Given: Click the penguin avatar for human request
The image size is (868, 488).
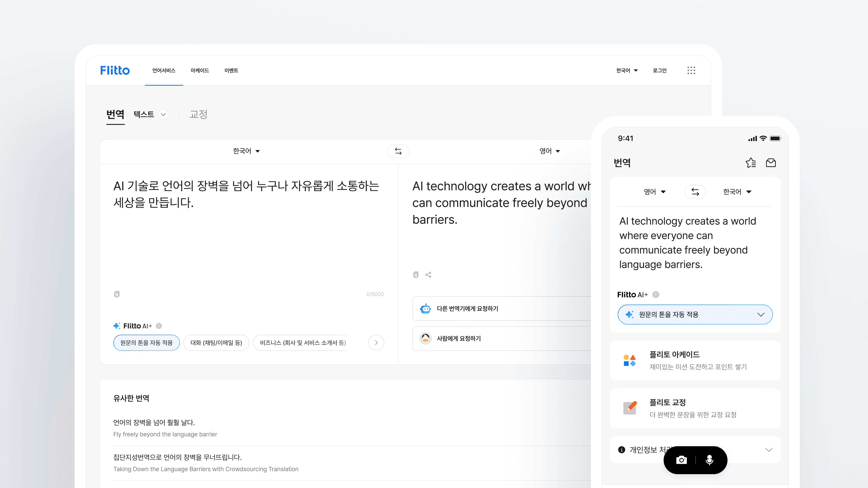Looking at the screenshot, I should coord(426,338).
